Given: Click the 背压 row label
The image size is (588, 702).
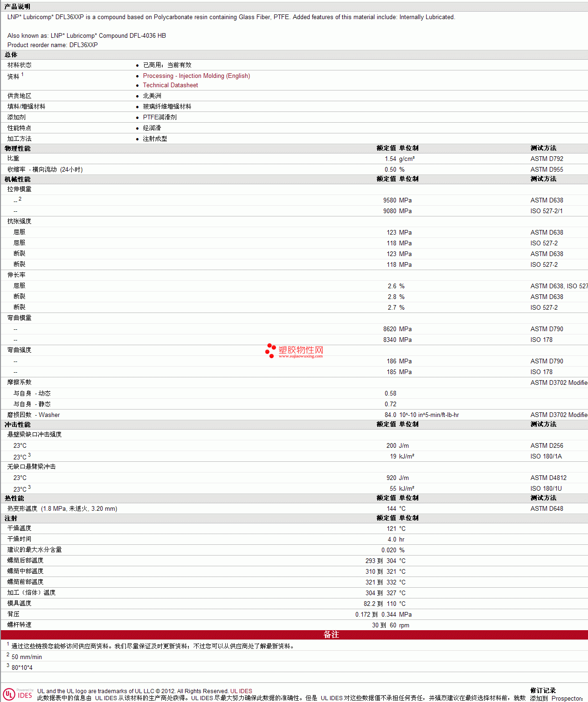Looking at the screenshot, I should pyautogui.click(x=13, y=614).
